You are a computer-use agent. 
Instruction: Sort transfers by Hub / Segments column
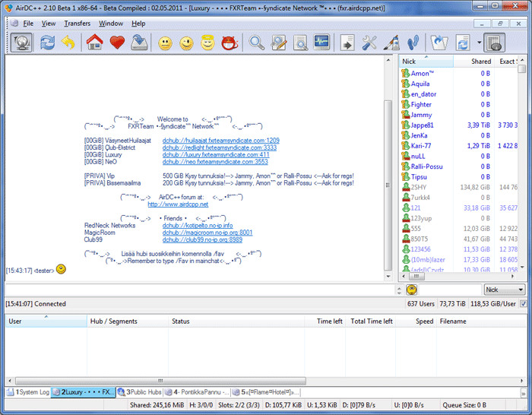point(128,322)
